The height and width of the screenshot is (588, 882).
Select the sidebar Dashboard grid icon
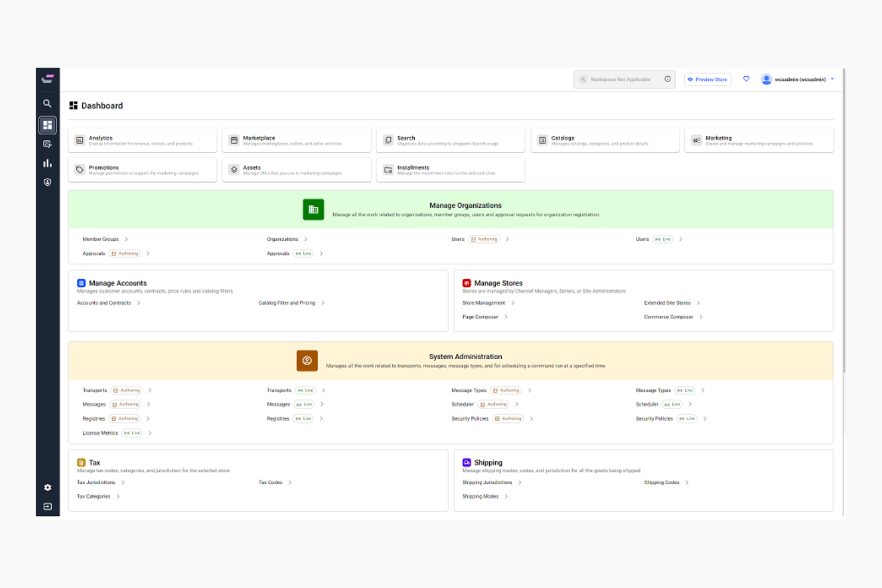click(48, 125)
